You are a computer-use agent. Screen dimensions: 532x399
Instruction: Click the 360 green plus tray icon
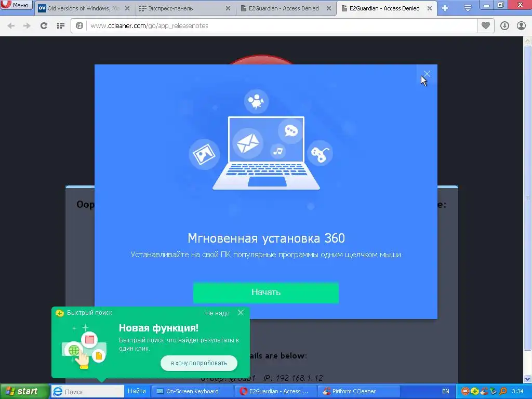(475, 391)
